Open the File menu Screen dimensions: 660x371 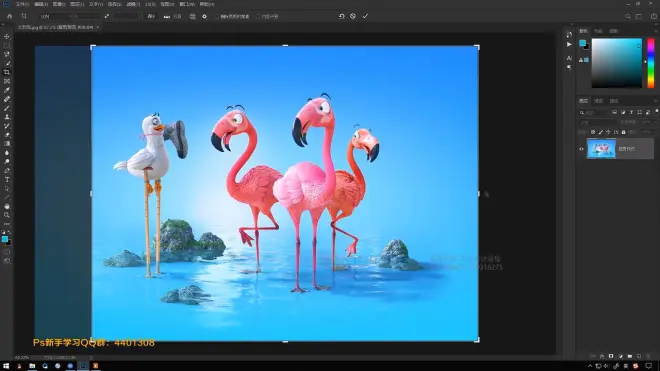coord(22,4)
